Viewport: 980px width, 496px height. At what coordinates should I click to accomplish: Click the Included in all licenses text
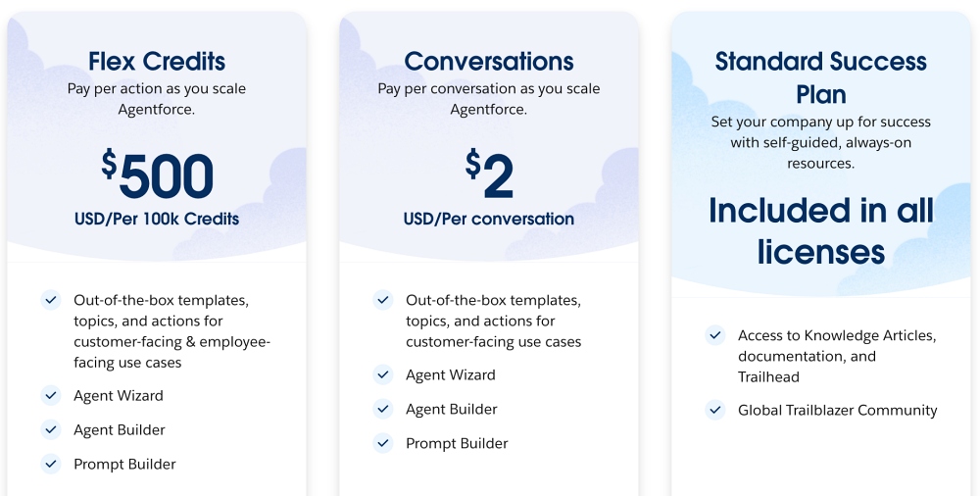click(820, 230)
